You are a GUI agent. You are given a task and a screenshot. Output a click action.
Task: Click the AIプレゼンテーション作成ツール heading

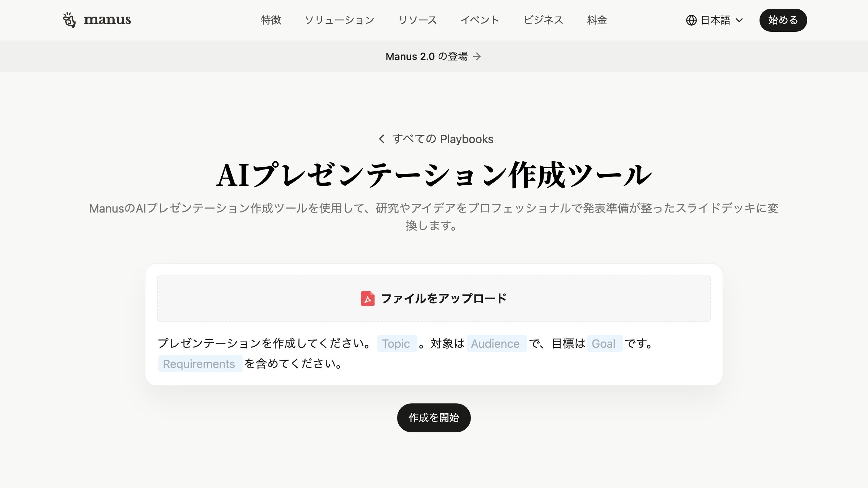click(x=434, y=175)
